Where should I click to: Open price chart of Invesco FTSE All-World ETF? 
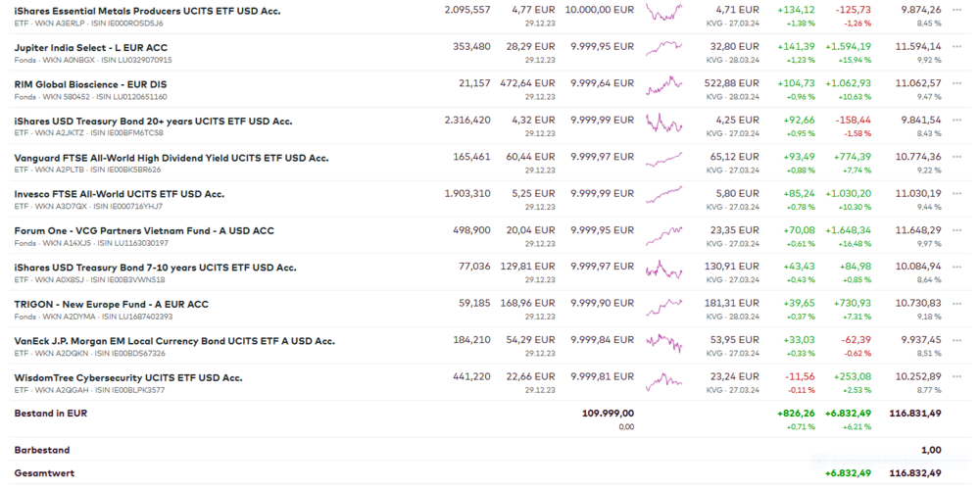click(x=663, y=195)
